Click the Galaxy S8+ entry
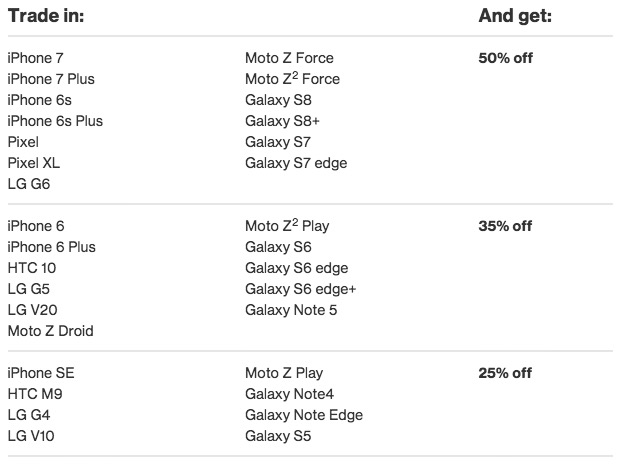620x464 pixels. (282, 121)
